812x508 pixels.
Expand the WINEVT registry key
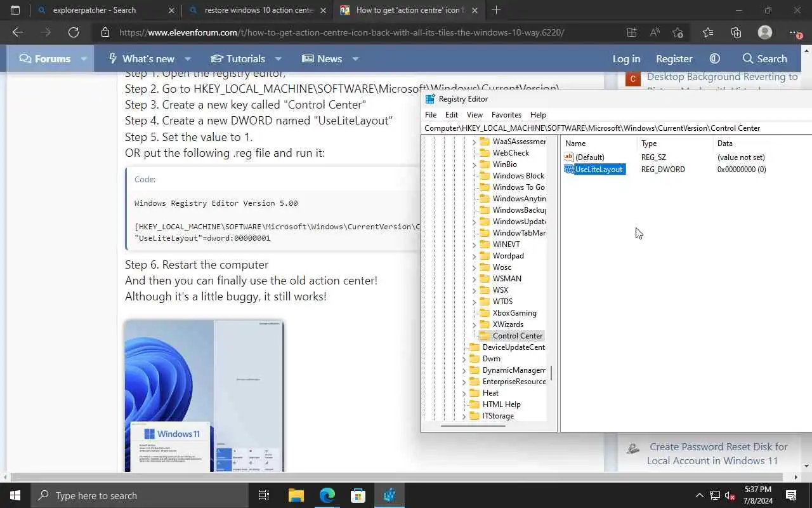click(474, 244)
